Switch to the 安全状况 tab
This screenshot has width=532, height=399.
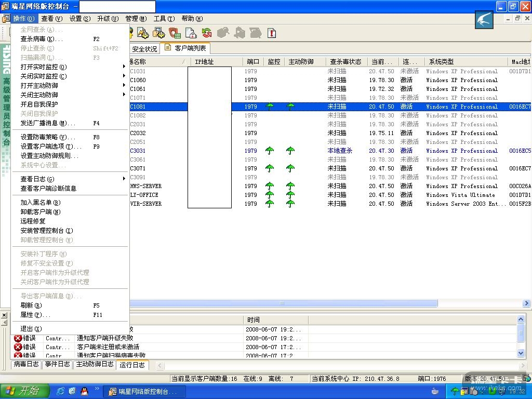(x=144, y=49)
